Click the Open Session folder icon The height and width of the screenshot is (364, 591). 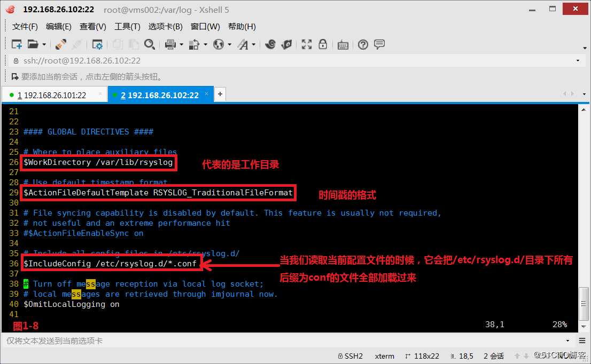coord(33,44)
